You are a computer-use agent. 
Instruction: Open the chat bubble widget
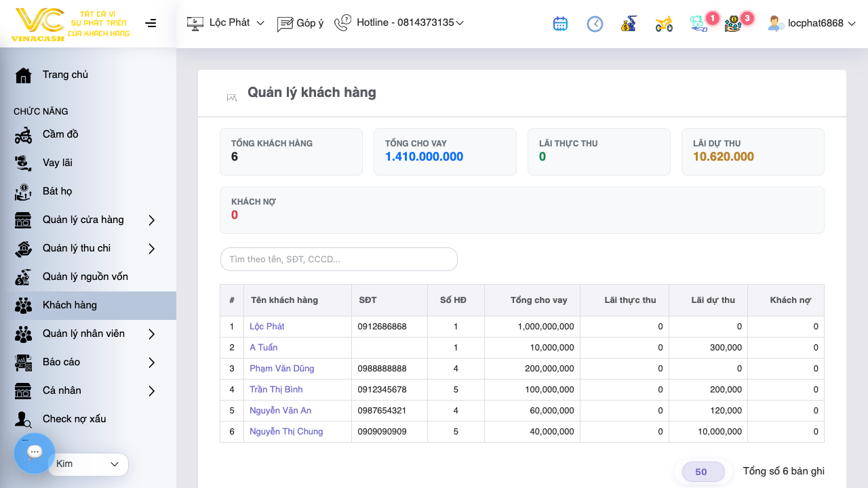tap(35, 453)
